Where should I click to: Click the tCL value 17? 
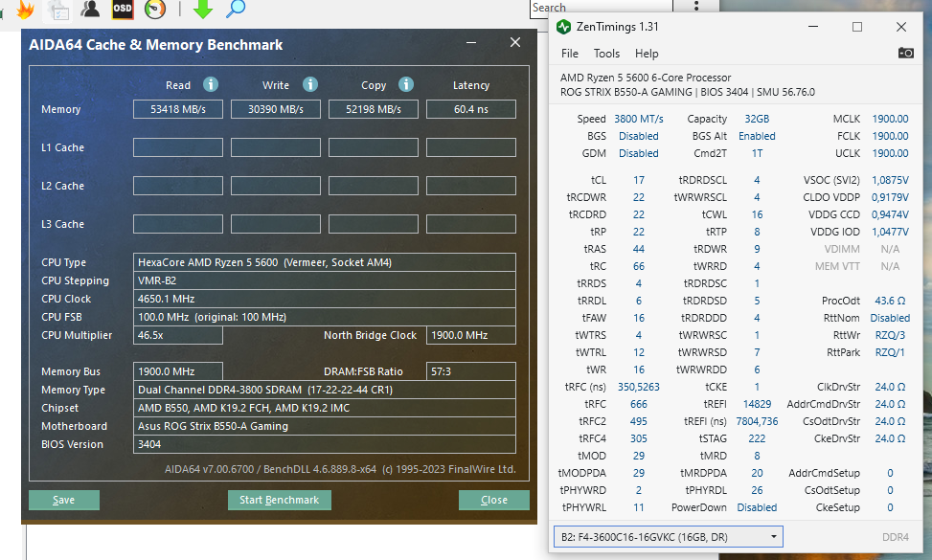pos(638,180)
